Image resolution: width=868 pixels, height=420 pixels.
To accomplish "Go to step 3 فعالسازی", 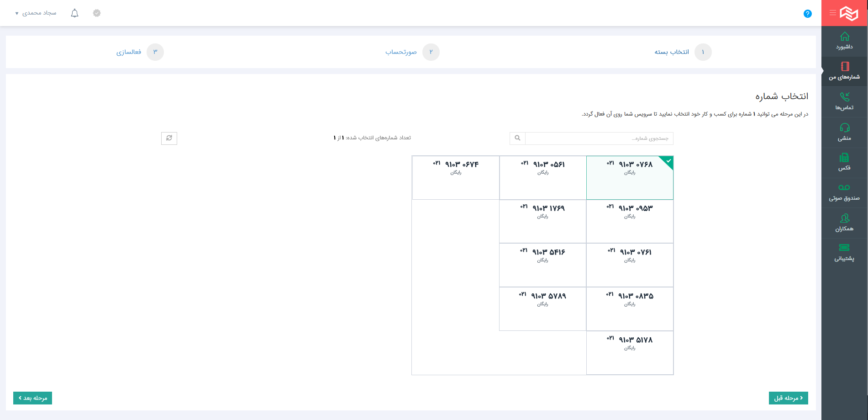I will pos(155,52).
